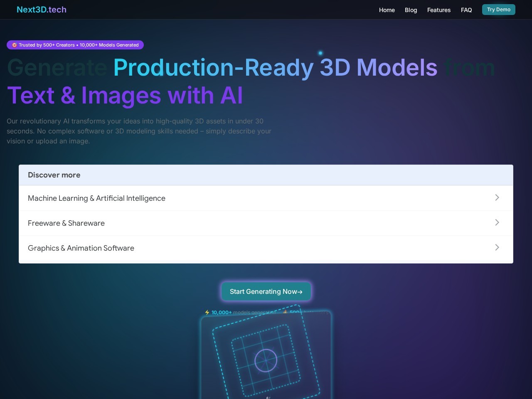Click the 3D grid preview graphic
This screenshot has height=399, width=532.
(x=266, y=355)
